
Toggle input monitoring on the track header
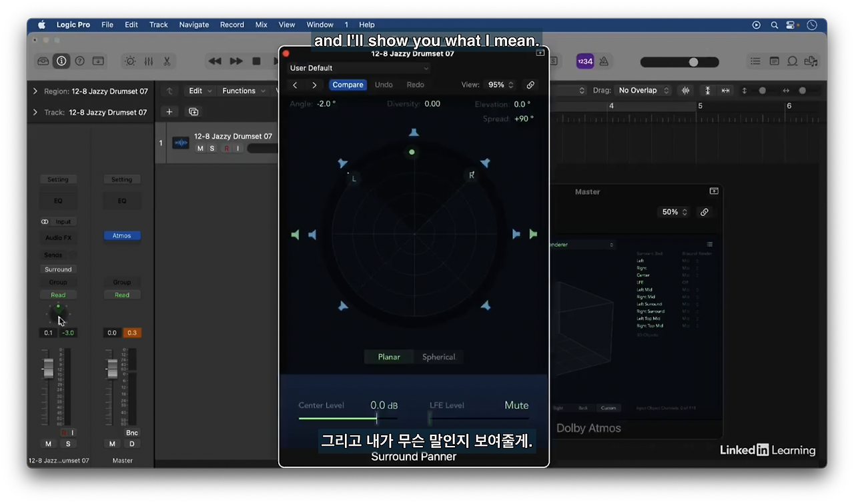238,149
